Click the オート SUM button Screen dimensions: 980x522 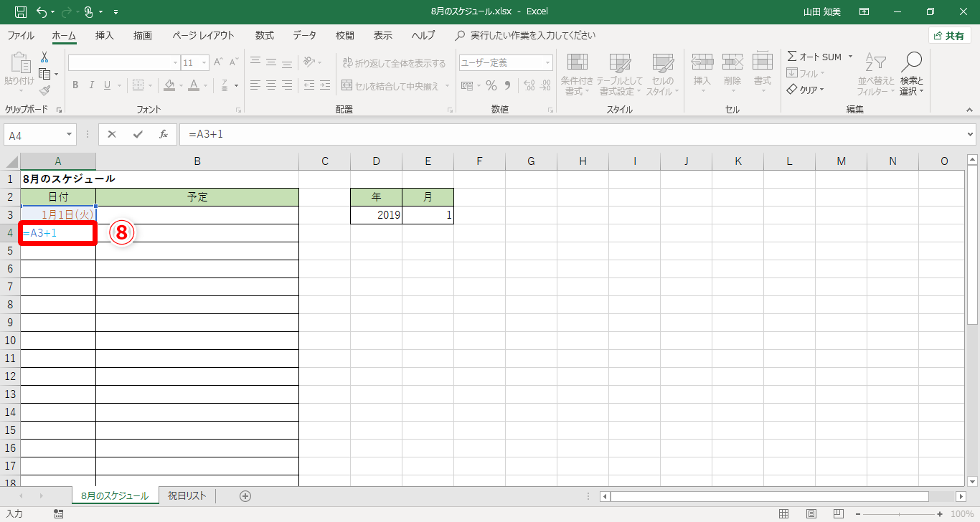coord(814,57)
